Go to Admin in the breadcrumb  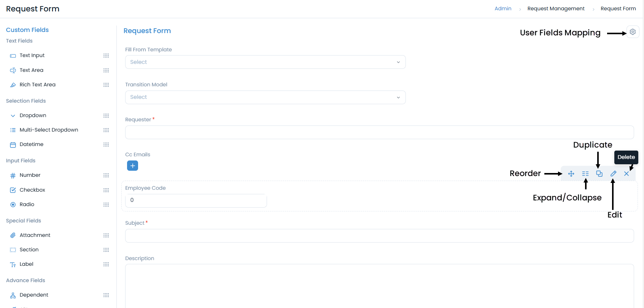tap(503, 9)
